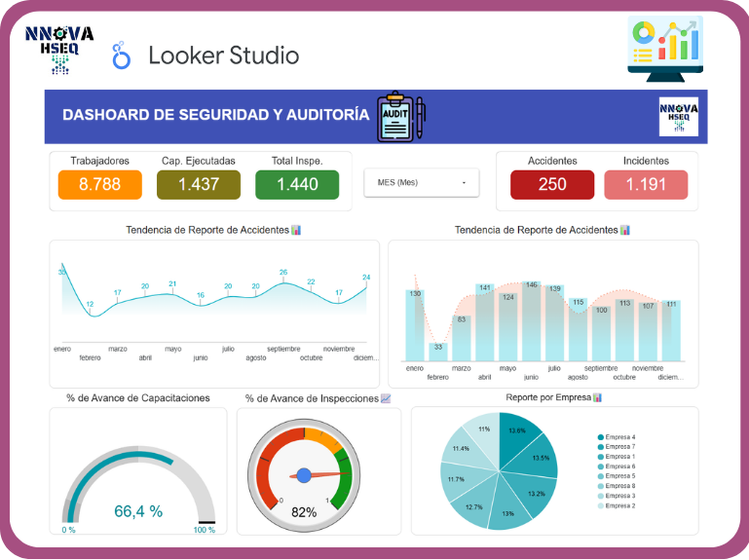Image resolution: width=749 pixels, height=560 pixels.
Task: Click the dashboard monitor icon at top right
Action: (666, 47)
